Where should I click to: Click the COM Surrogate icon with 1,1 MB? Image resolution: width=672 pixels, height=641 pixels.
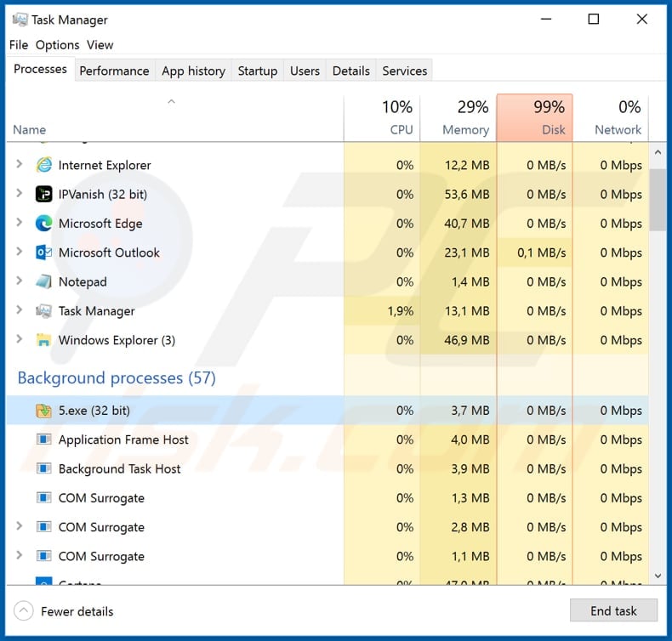point(43,556)
